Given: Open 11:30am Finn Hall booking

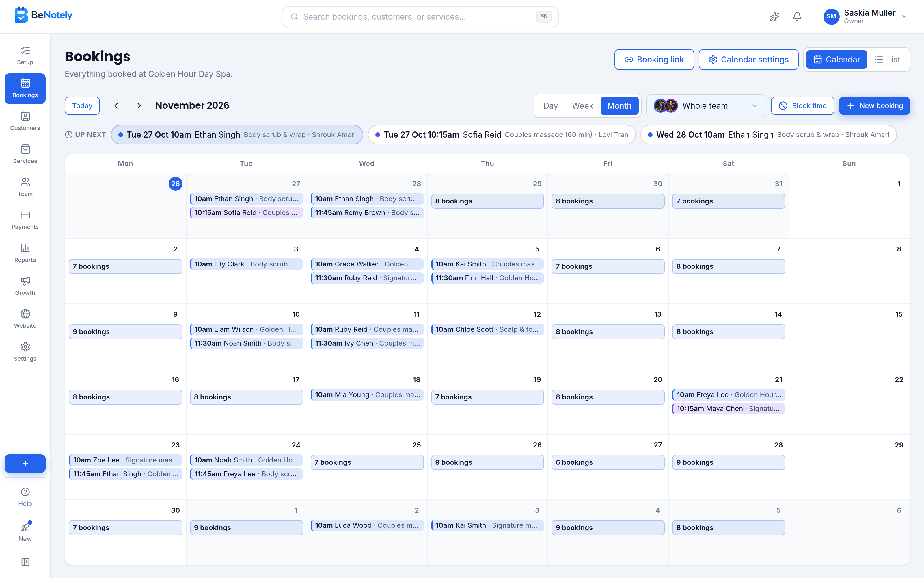Looking at the screenshot, I should coord(487,278).
